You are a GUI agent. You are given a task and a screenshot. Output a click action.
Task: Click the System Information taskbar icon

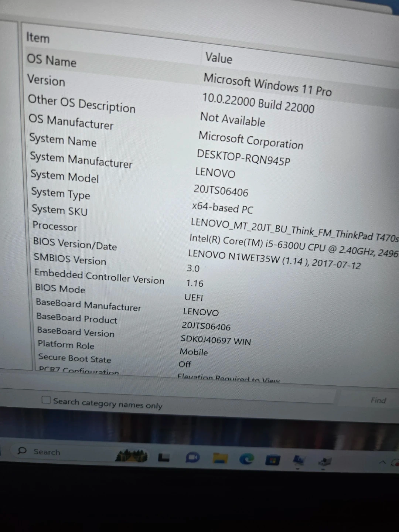(298, 460)
